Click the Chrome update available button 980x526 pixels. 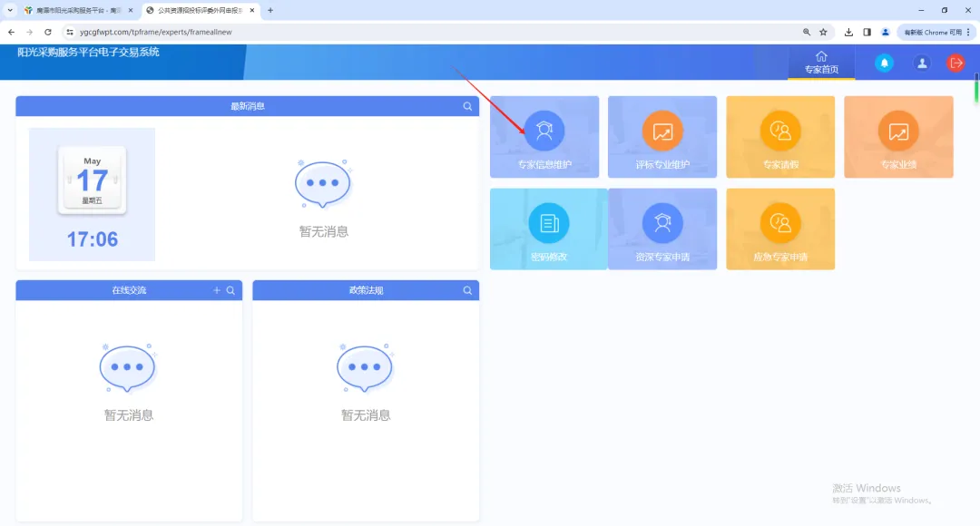[935, 32]
